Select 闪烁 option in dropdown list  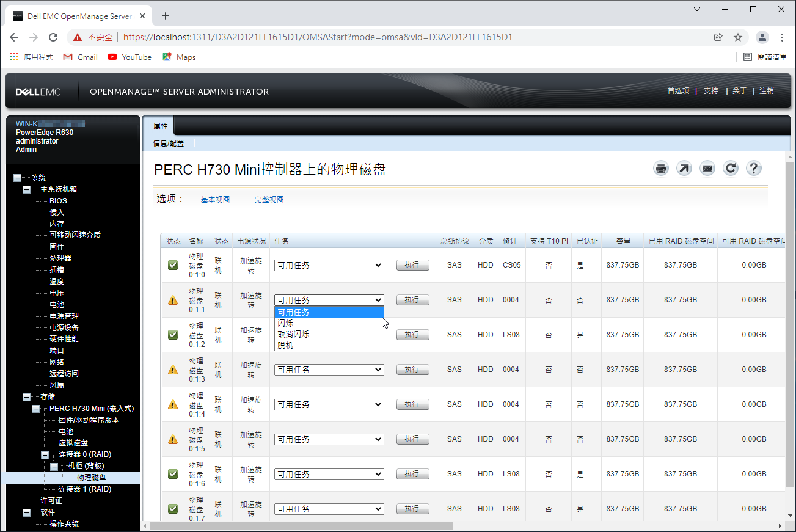(329, 323)
